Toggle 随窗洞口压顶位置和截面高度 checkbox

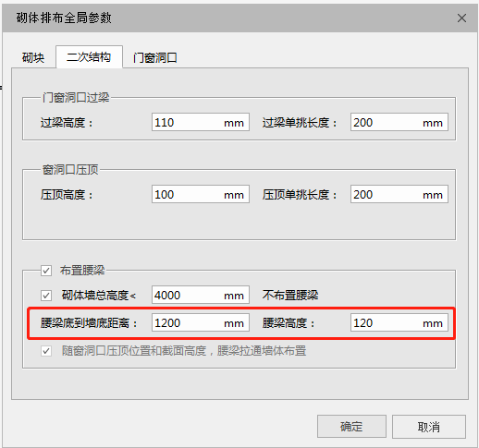click(x=46, y=351)
